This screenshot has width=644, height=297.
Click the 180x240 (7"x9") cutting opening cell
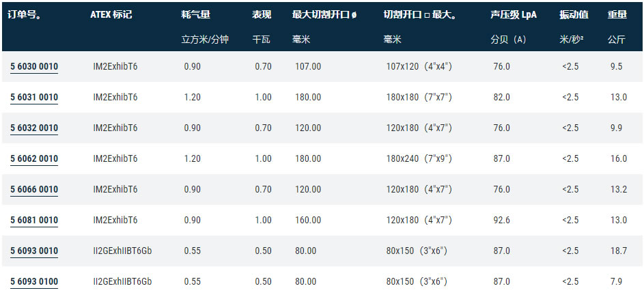coord(418,159)
